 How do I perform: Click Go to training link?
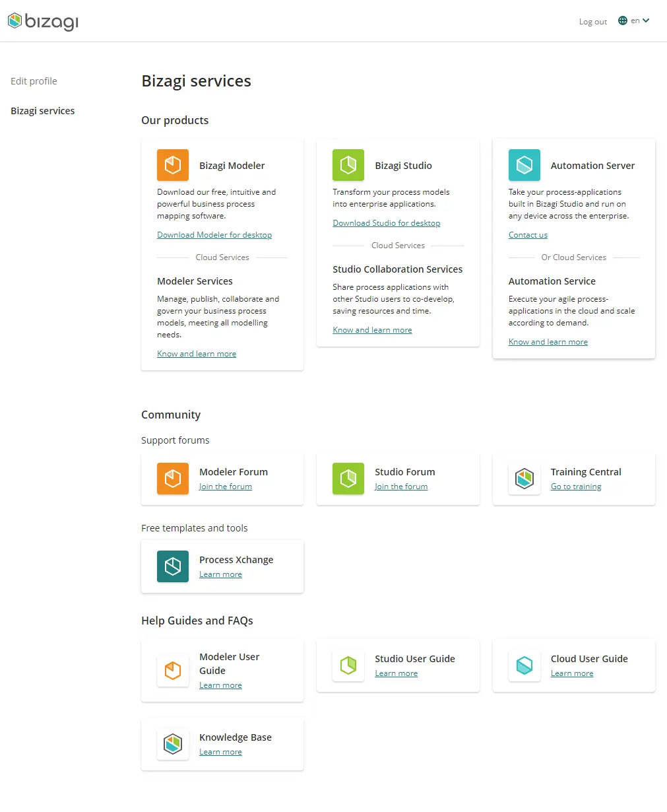pyautogui.click(x=576, y=487)
